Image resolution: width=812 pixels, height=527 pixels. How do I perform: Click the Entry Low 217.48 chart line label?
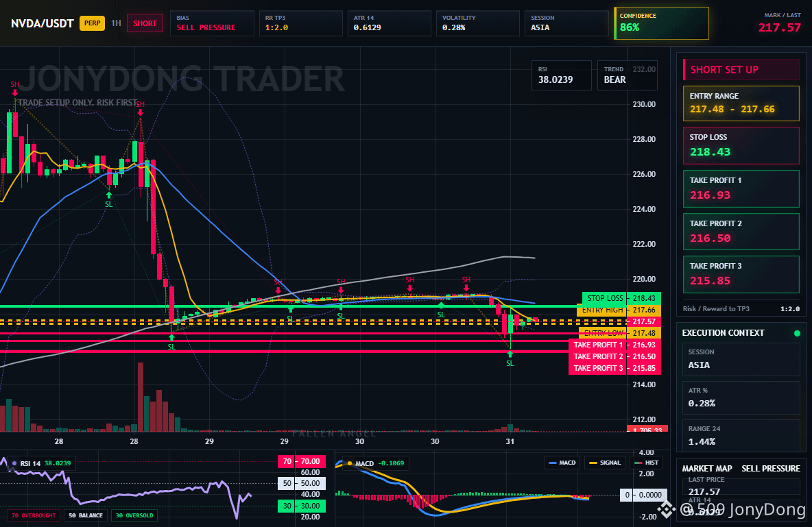[x=620, y=333]
